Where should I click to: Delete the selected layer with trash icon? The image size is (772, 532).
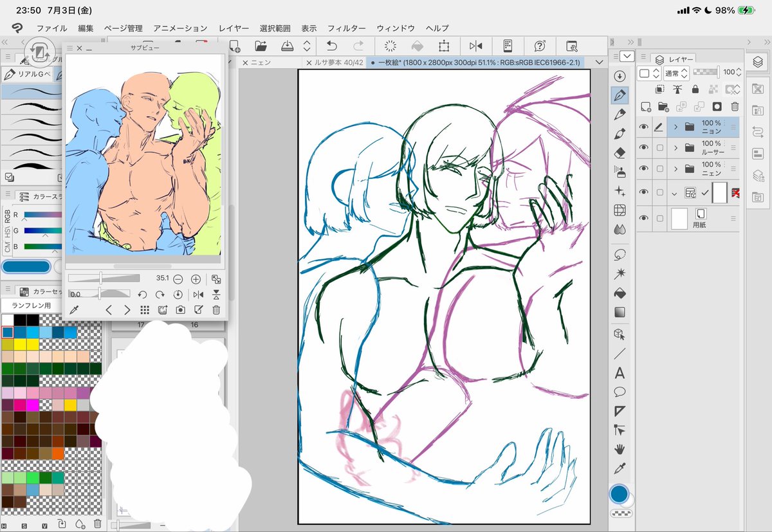[x=735, y=107]
